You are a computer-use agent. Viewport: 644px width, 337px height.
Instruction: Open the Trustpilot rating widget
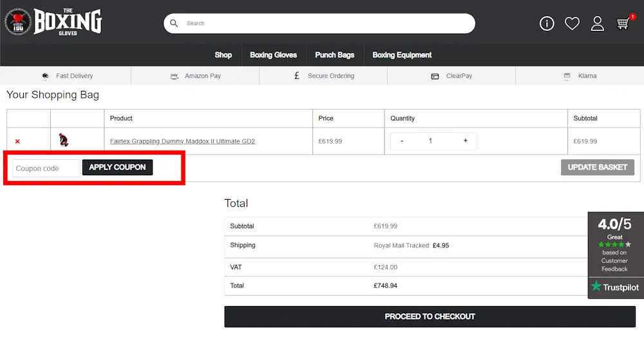click(615, 255)
